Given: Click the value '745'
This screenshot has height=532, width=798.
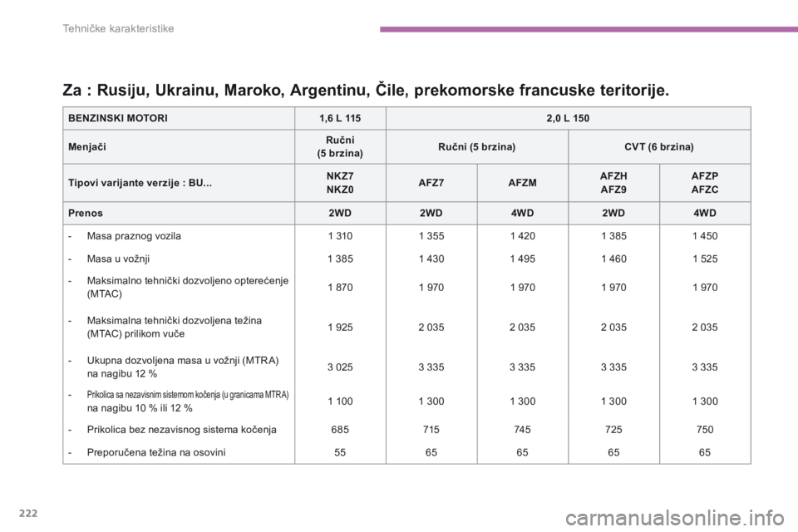Looking at the screenshot, I should point(522,429).
